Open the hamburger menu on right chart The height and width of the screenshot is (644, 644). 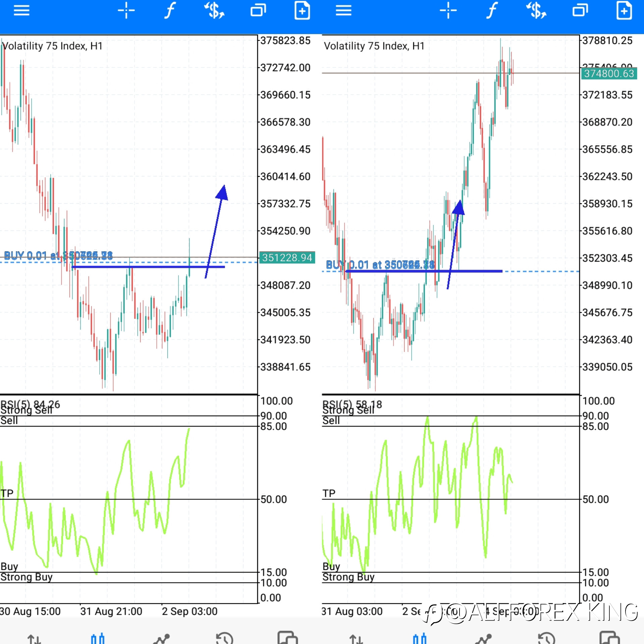coord(343,11)
